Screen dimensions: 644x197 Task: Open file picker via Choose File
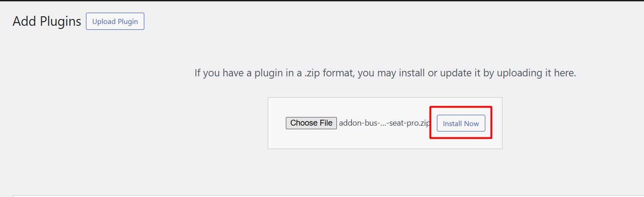click(x=311, y=123)
